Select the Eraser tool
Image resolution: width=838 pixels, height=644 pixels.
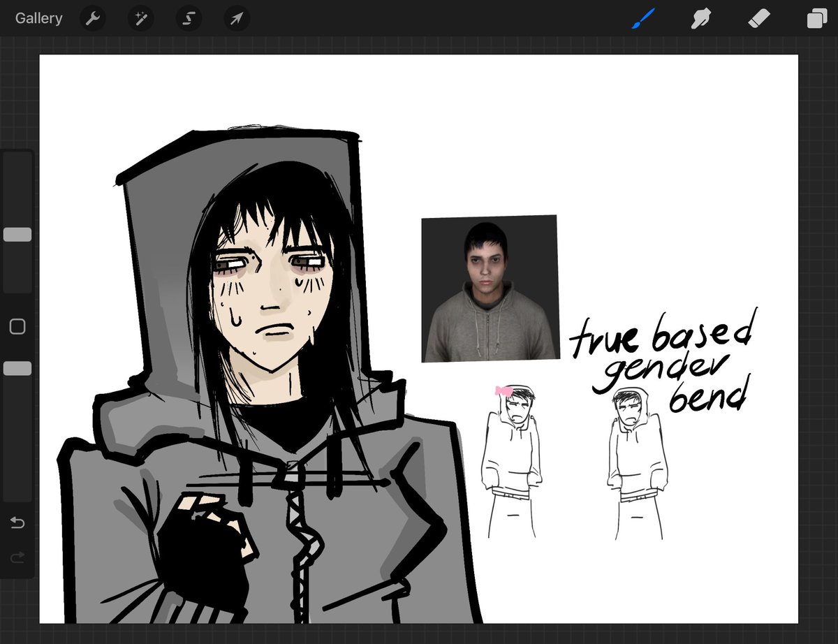tap(758, 18)
